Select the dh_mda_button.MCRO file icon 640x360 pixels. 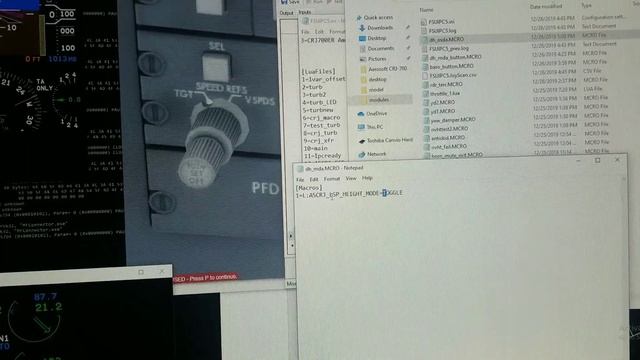point(425,58)
